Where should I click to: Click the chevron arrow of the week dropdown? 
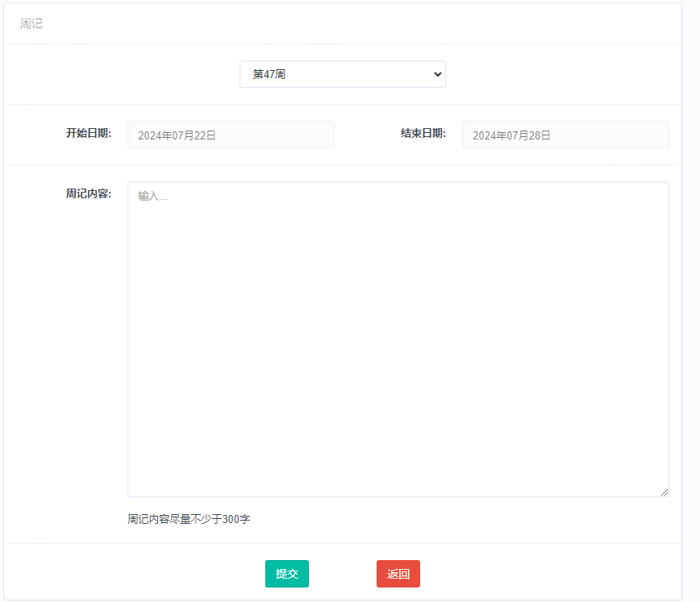tap(438, 74)
